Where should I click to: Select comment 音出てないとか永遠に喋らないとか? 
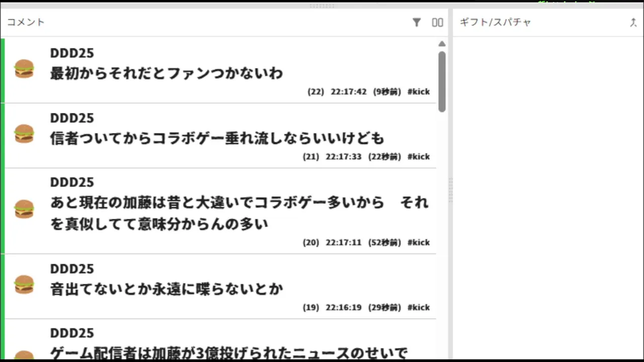(167, 289)
